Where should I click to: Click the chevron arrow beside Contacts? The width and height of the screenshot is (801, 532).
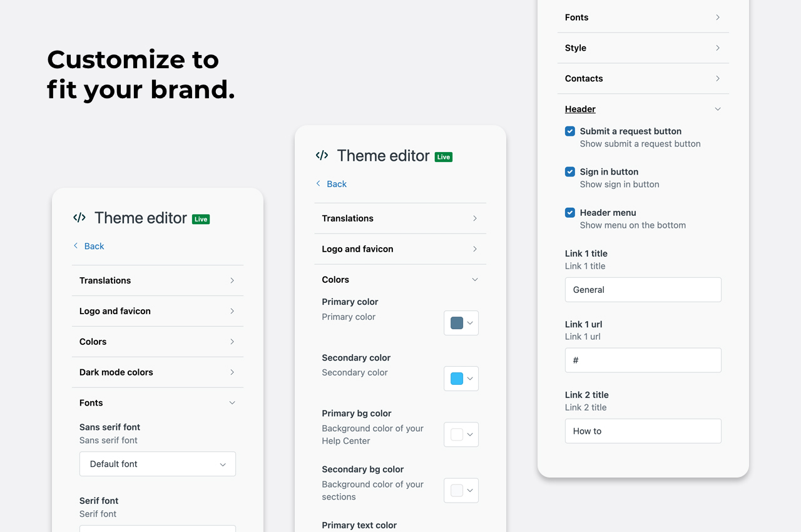718,78
